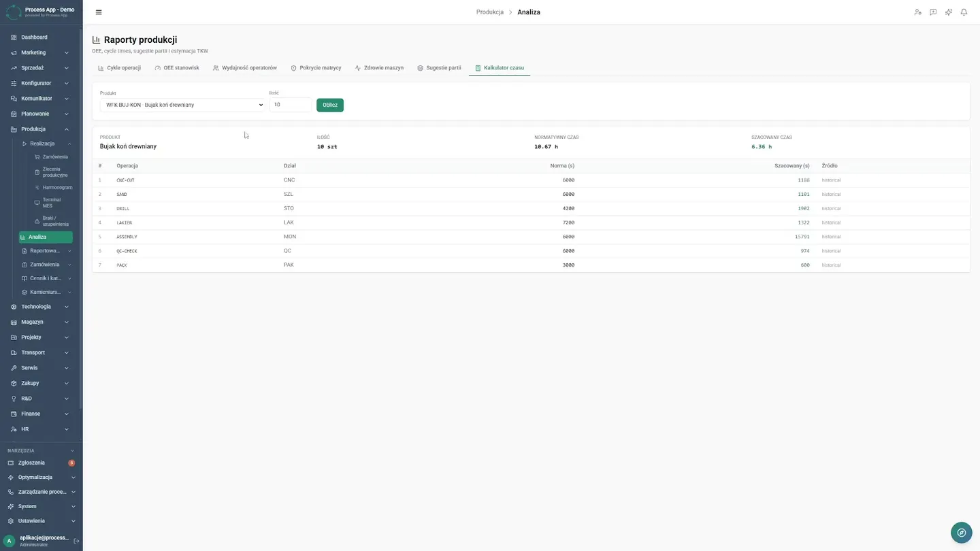Switch to Sugestie partii tab

pos(439,68)
